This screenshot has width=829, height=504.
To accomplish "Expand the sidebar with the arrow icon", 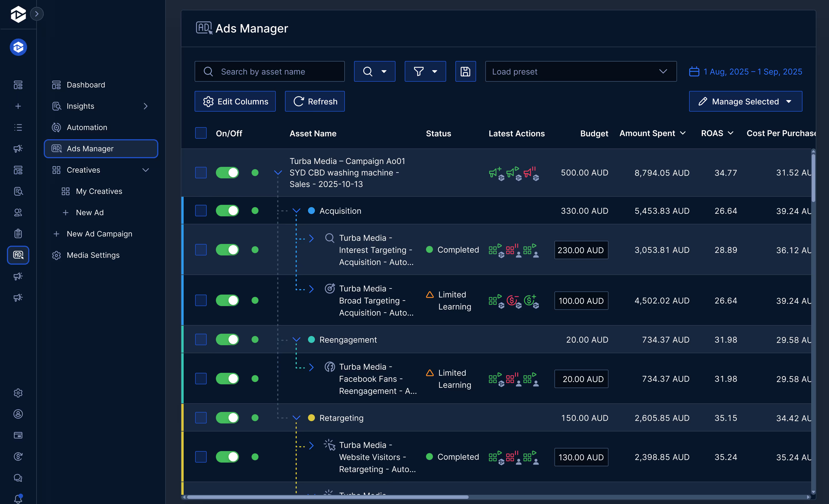I will (x=37, y=14).
